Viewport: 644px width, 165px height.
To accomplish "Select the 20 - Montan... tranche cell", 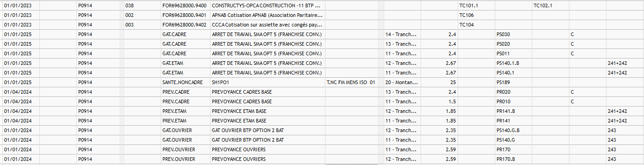I will point(401,82).
